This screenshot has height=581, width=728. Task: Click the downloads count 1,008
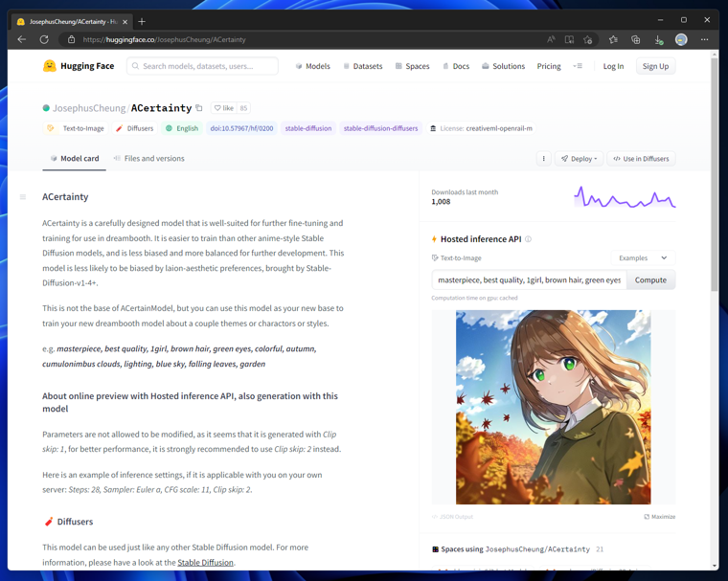pos(441,202)
